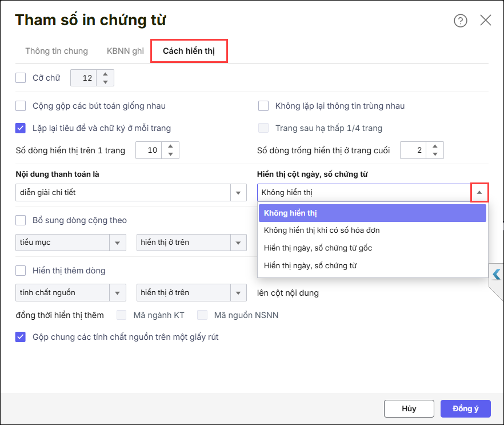Uncheck Lặp lại tiêu đề và chữ ký

21,128
